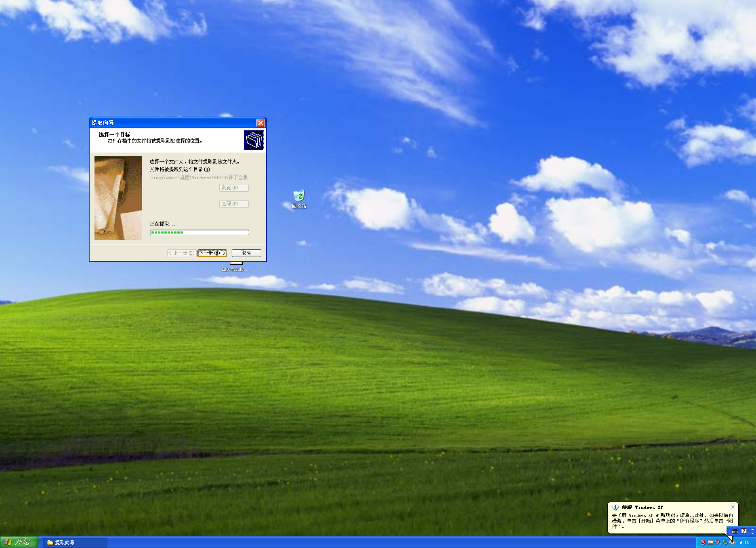Click the 密码 (P)... password button

234,204
